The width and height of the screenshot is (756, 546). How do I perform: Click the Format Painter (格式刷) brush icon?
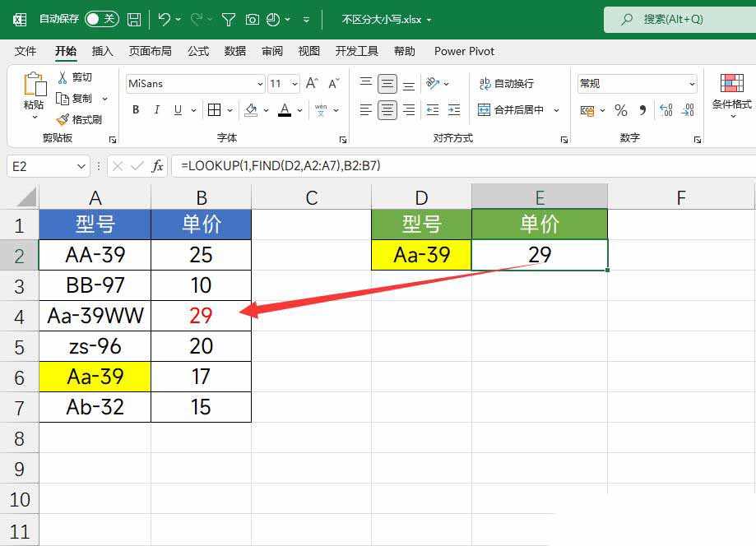click(63, 119)
